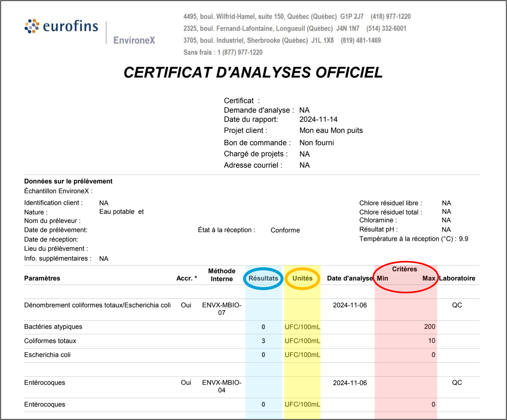Click the toll-free number 1 (877) 977-1220

240,52
